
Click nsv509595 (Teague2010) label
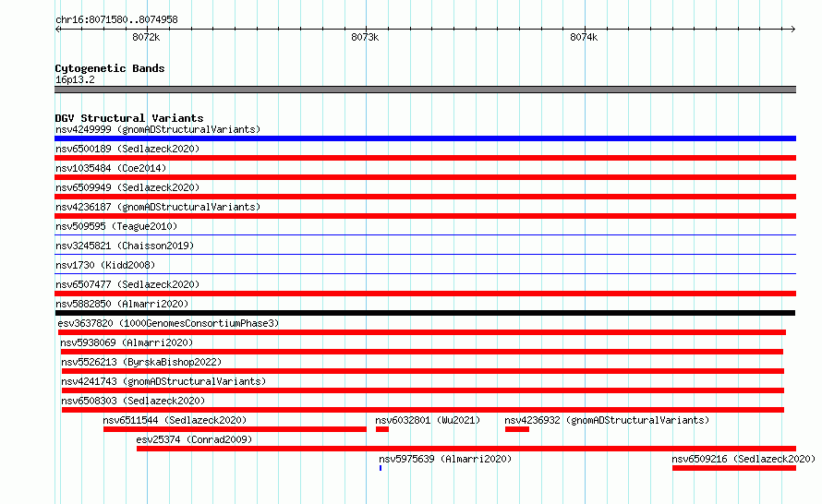116,226
